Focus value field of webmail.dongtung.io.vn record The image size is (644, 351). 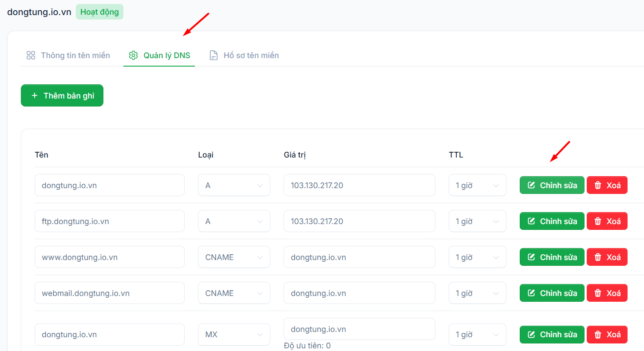(360, 293)
